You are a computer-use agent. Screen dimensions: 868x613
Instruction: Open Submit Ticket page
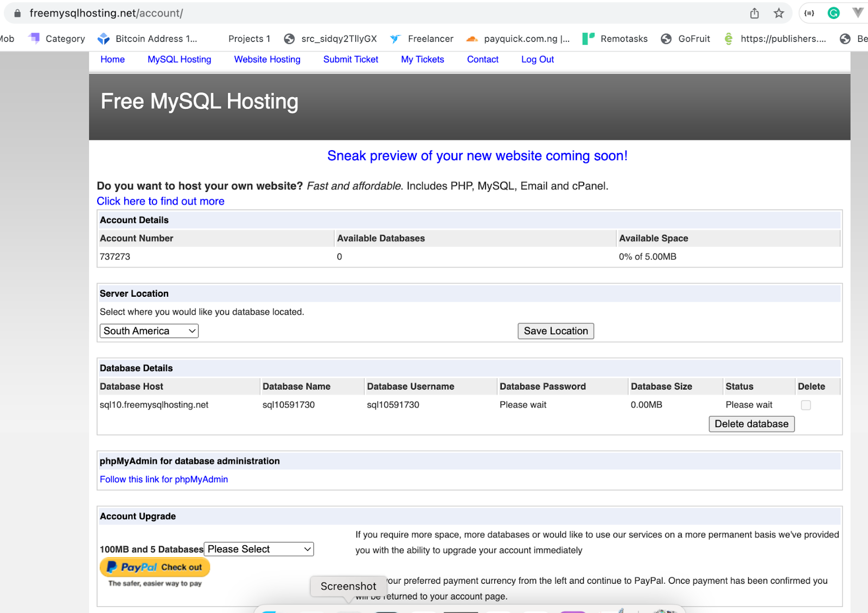point(350,60)
